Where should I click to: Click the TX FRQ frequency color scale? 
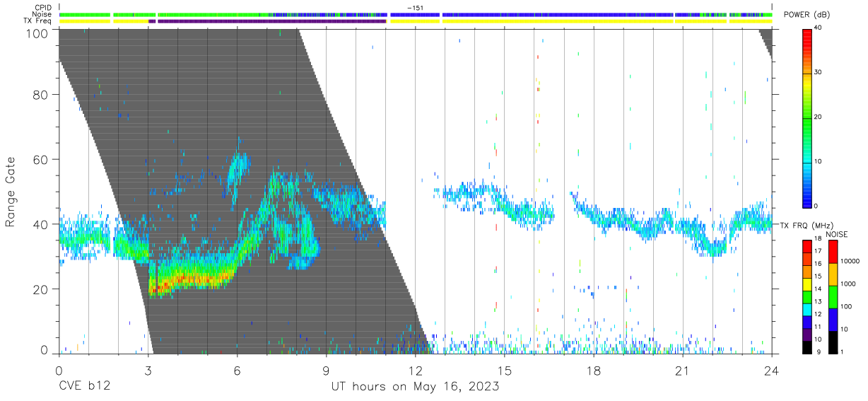[x=807, y=297]
